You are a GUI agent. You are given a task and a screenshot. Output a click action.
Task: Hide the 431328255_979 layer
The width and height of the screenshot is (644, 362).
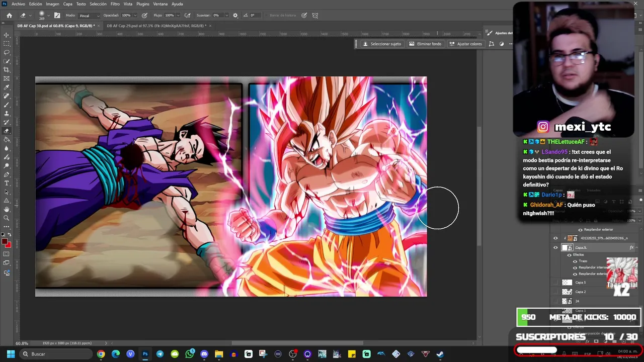click(555, 238)
